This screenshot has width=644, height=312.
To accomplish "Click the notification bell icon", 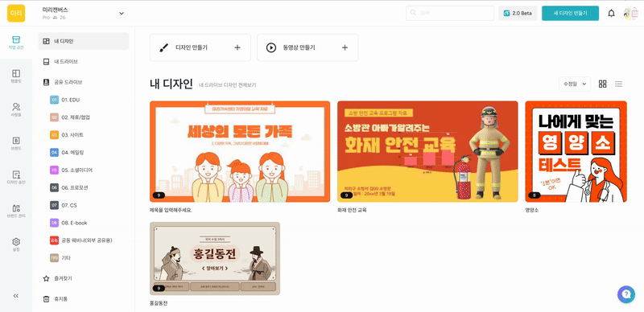I will point(612,14).
